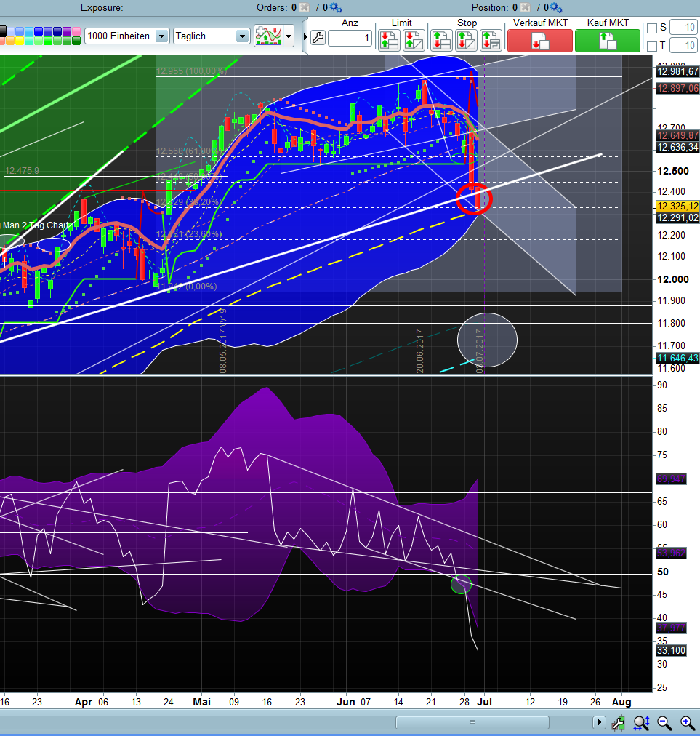This screenshot has height=736, width=700.
Task: Click the indicator value label 37,977
Action: [671, 628]
